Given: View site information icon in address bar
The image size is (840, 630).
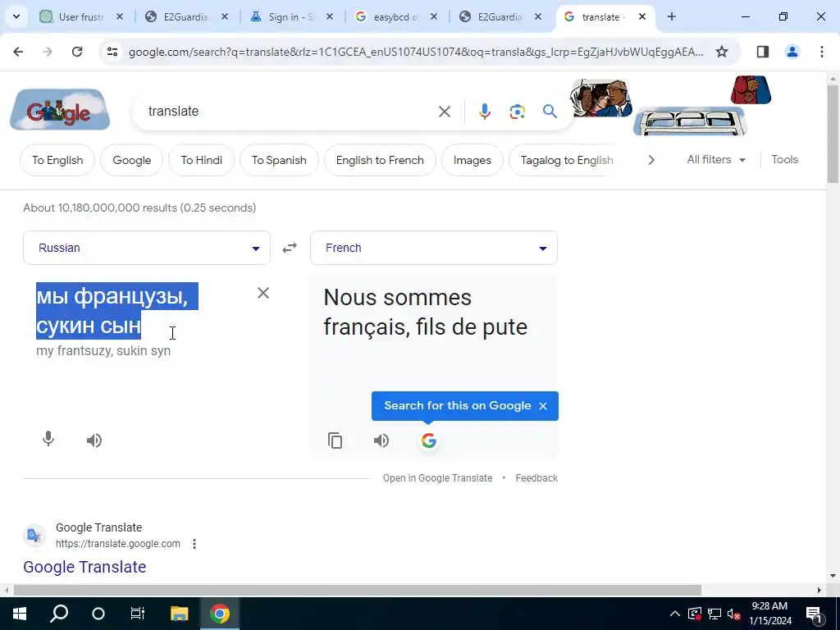Looking at the screenshot, I should click(112, 52).
